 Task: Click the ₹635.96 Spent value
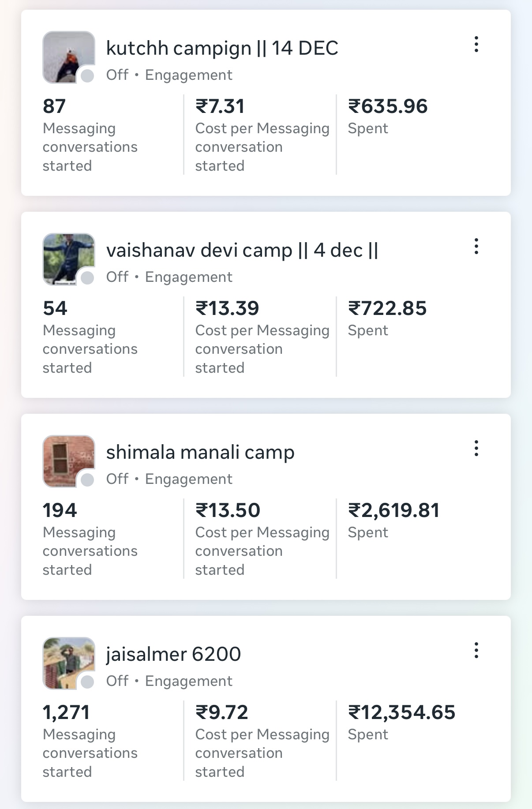pyautogui.click(x=388, y=106)
